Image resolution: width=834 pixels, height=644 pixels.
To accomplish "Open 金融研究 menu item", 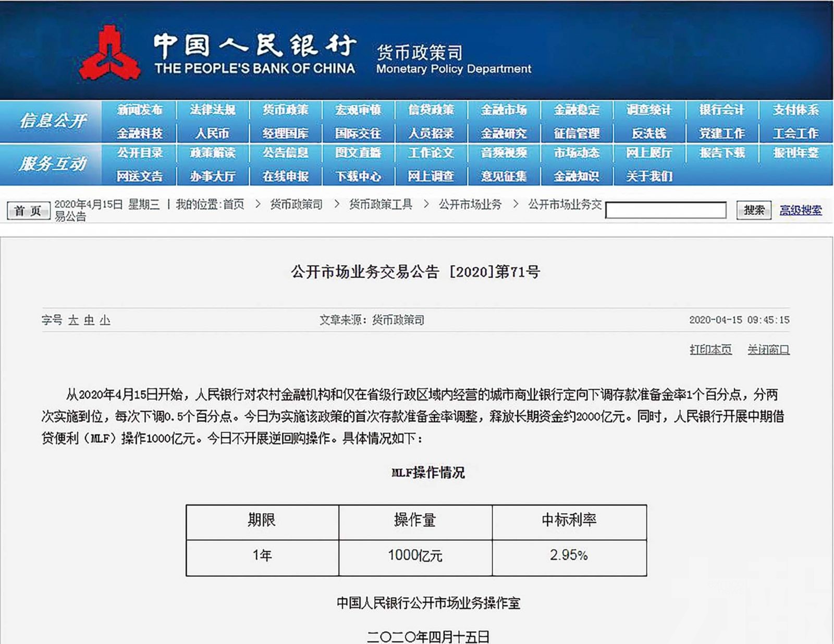I will (504, 133).
